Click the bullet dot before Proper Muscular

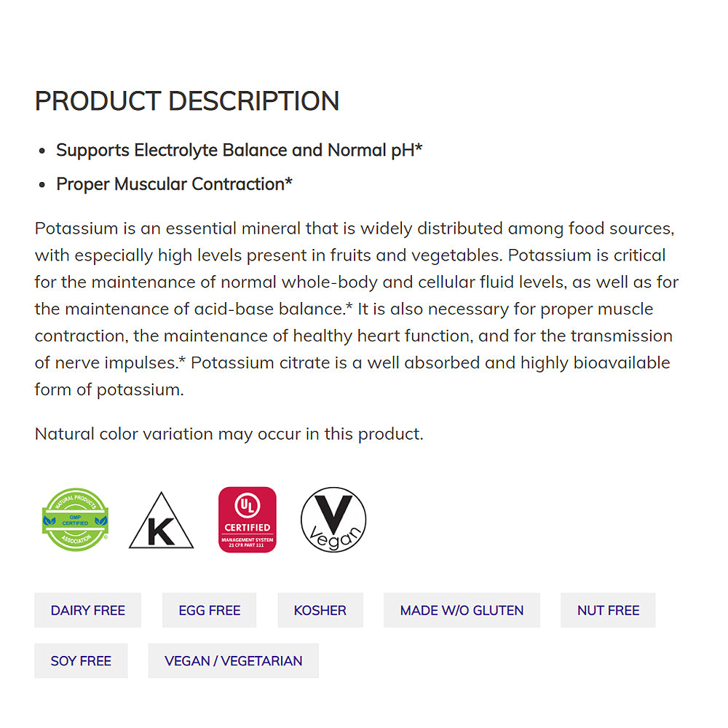(41, 185)
